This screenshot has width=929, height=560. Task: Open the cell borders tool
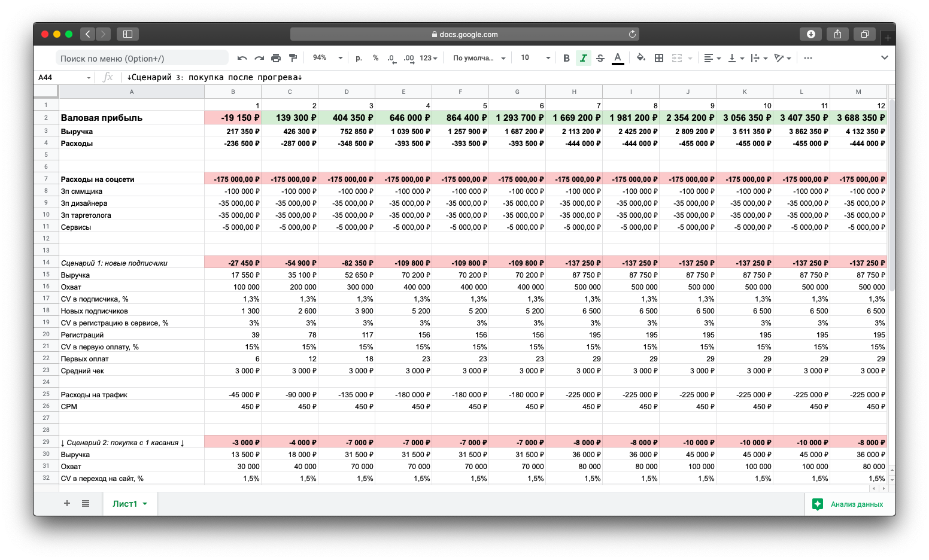659,58
